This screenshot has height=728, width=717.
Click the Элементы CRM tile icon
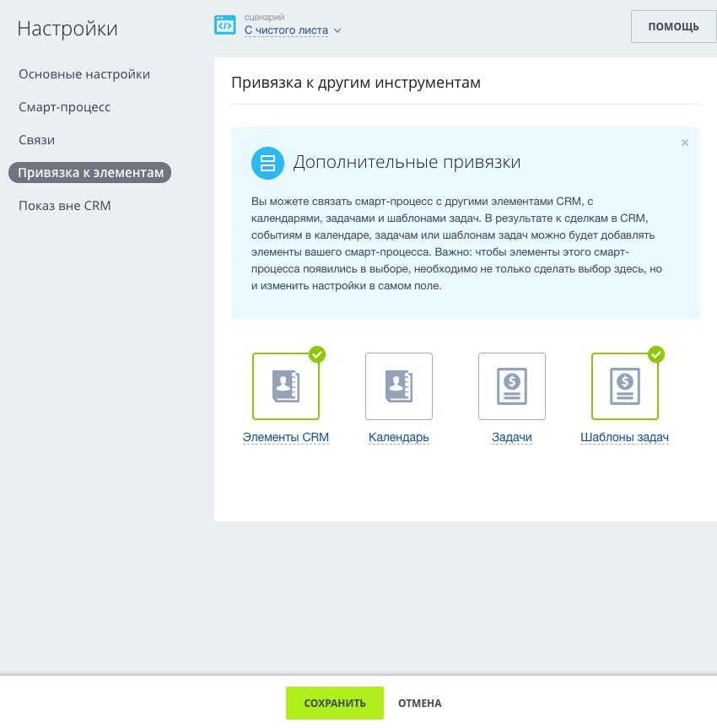[x=286, y=386]
